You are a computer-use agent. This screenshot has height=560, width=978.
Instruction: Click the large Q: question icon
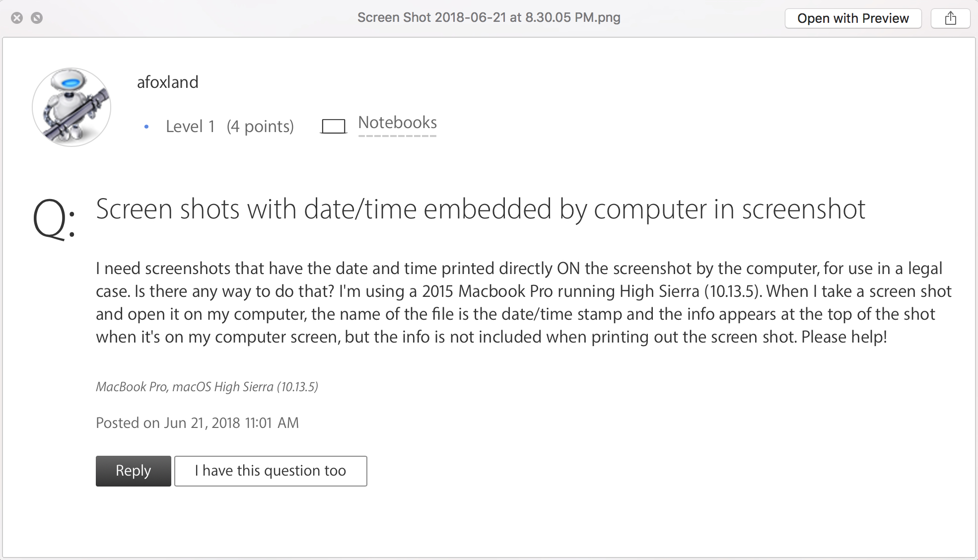pos(54,219)
